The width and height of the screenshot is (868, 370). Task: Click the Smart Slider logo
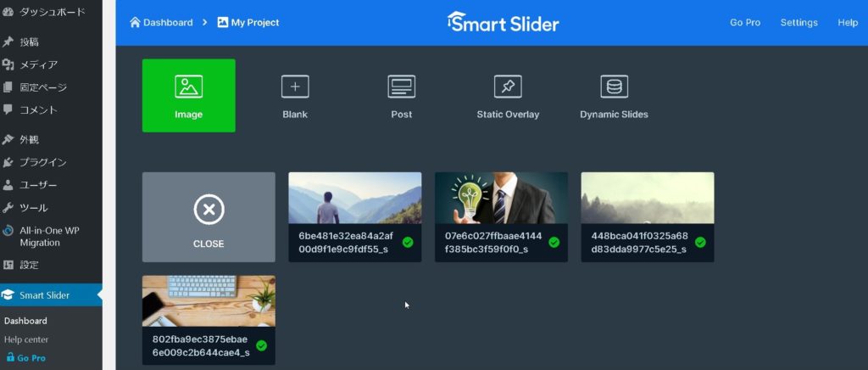[x=504, y=23]
